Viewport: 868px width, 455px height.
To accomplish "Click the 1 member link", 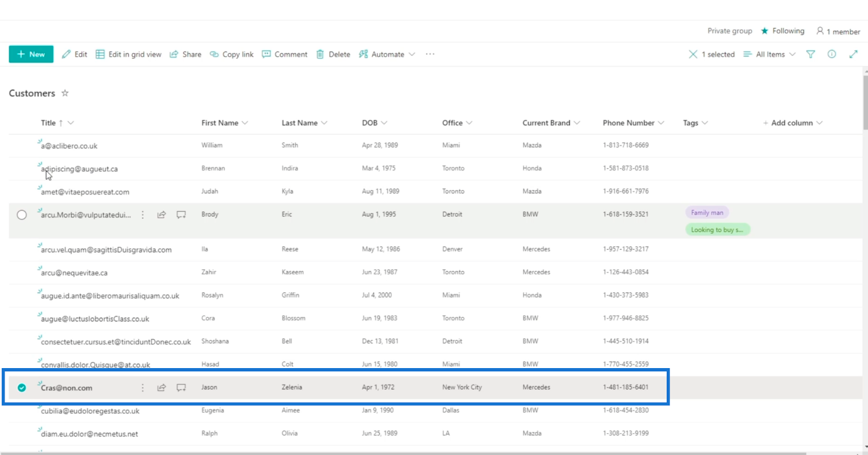I will (838, 31).
